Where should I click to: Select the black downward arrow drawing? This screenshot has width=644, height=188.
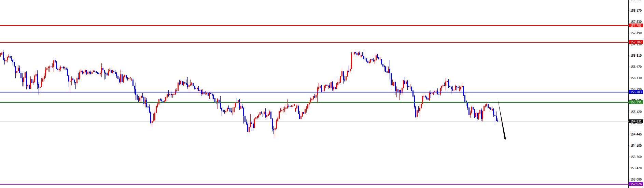coord(502,119)
